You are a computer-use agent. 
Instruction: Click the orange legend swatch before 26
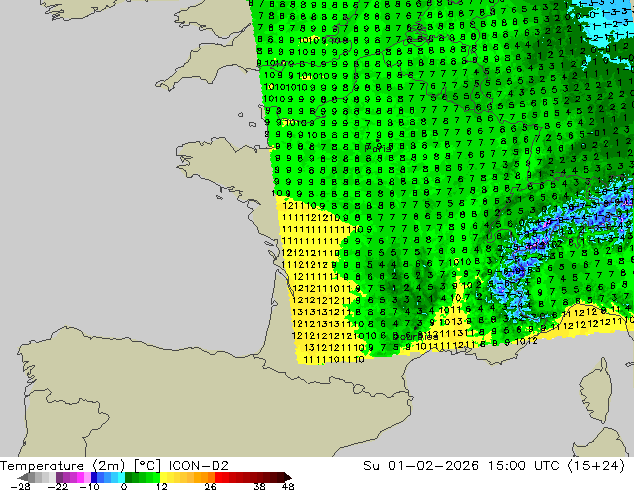click(x=211, y=477)
